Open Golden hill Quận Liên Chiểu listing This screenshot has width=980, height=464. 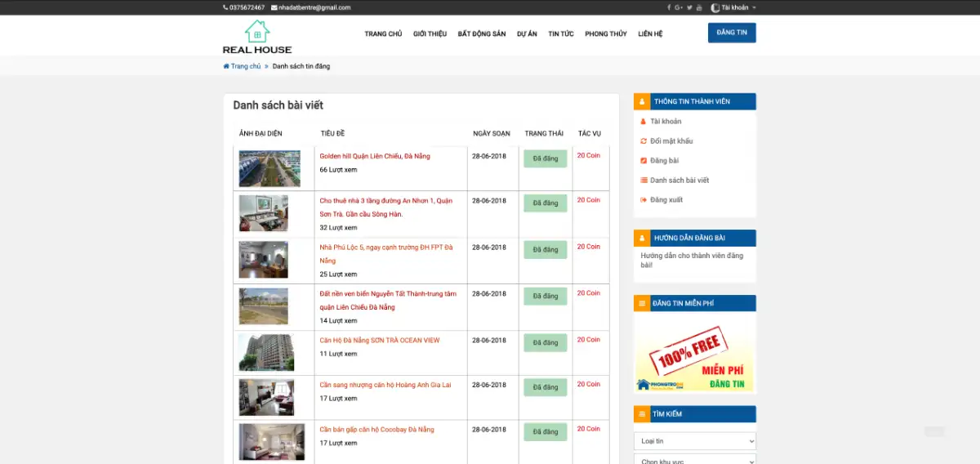(375, 156)
